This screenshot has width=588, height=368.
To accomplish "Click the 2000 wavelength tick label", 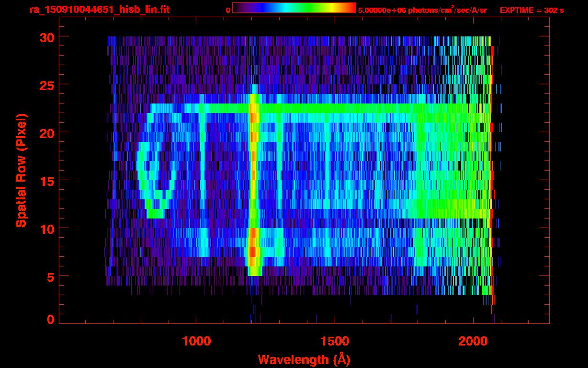I will (x=473, y=341).
